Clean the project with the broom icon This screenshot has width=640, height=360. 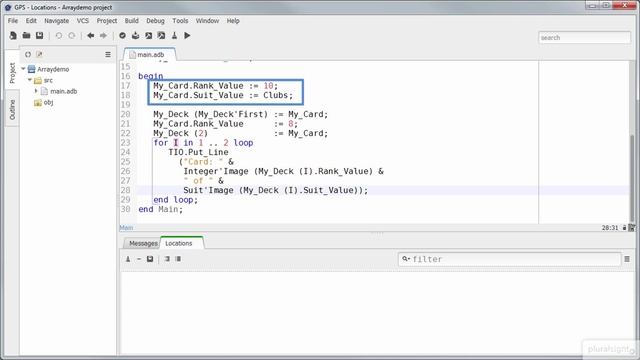point(174,36)
